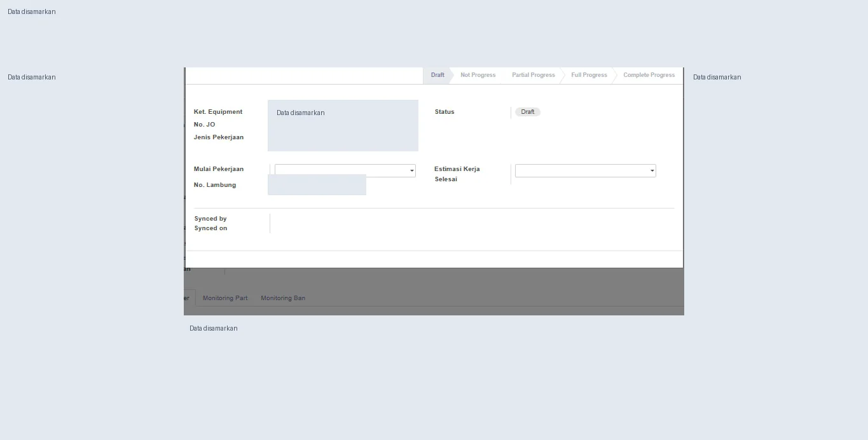Click the Status field label
Screen dimensions: 868x440
tap(444, 112)
